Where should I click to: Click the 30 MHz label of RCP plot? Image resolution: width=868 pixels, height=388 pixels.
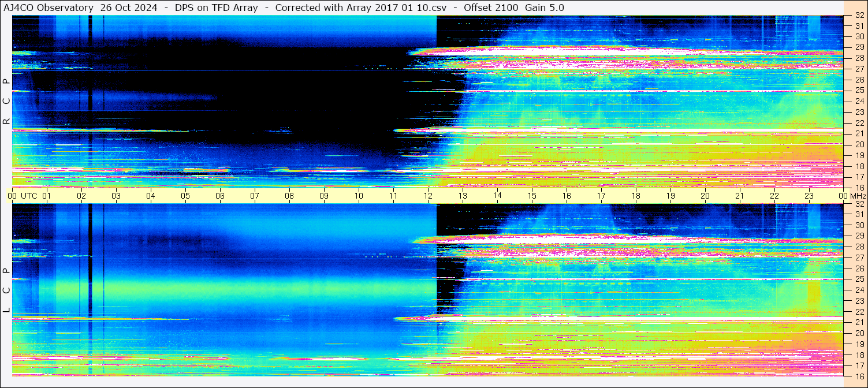coord(859,36)
